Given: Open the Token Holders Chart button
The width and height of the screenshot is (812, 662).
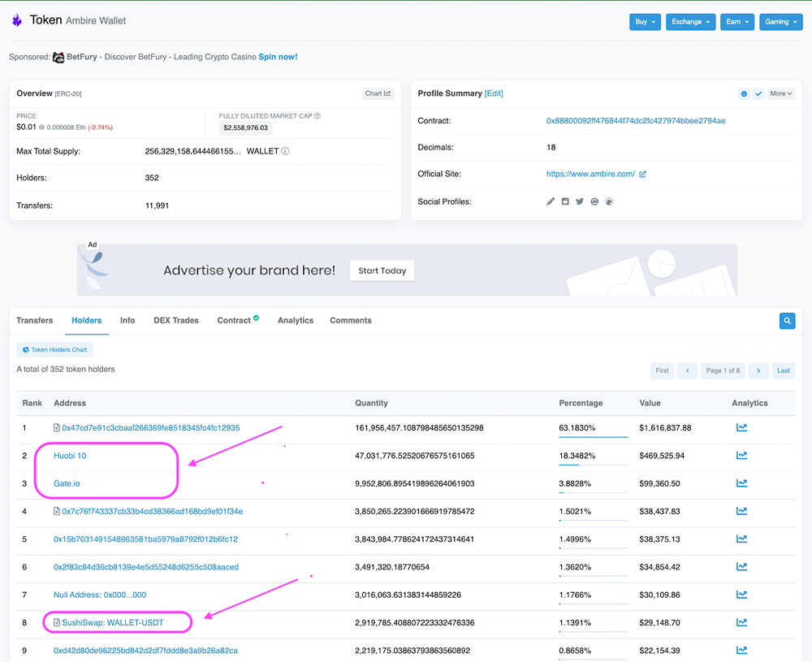Looking at the screenshot, I should pyautogui.click(x=55, y=349).
